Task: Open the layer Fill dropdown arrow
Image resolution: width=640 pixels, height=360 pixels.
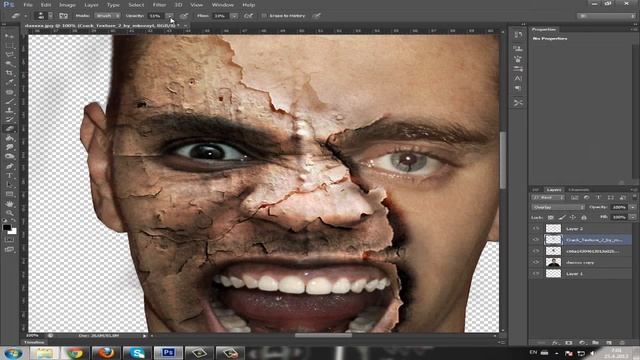Action: [x=633, y=218]
